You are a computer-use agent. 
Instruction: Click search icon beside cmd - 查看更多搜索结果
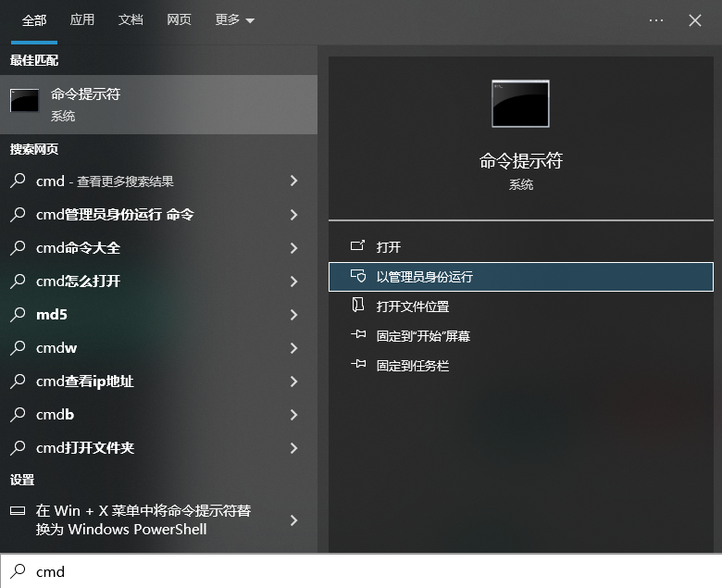tap(18, 180)
